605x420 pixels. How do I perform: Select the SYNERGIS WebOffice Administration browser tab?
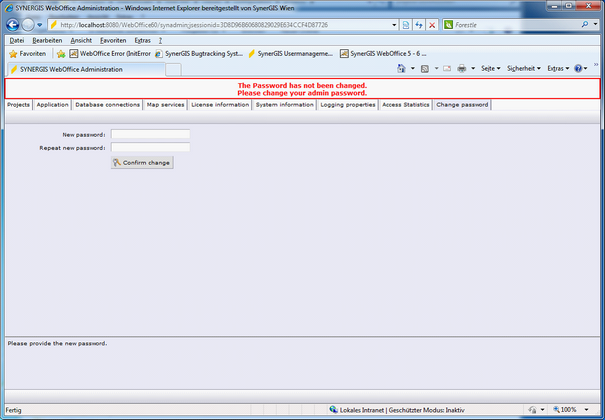[86, 69]
